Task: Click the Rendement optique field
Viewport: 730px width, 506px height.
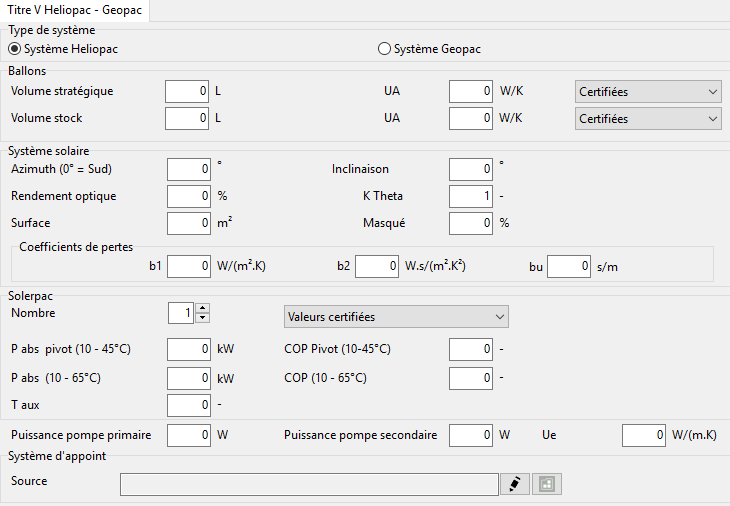Action: point(189,196)
